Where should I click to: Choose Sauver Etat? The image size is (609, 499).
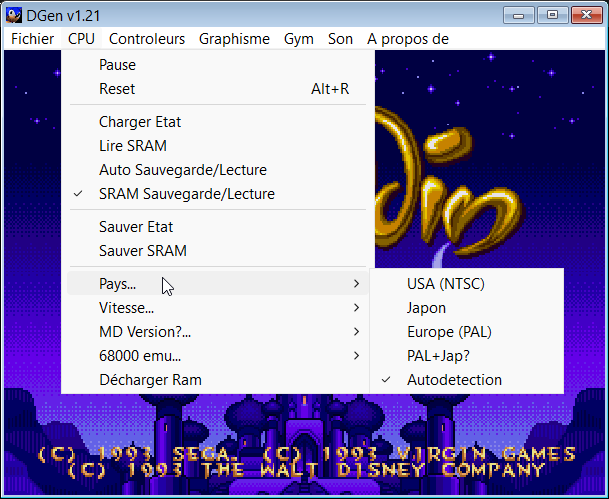coord(218,227)
